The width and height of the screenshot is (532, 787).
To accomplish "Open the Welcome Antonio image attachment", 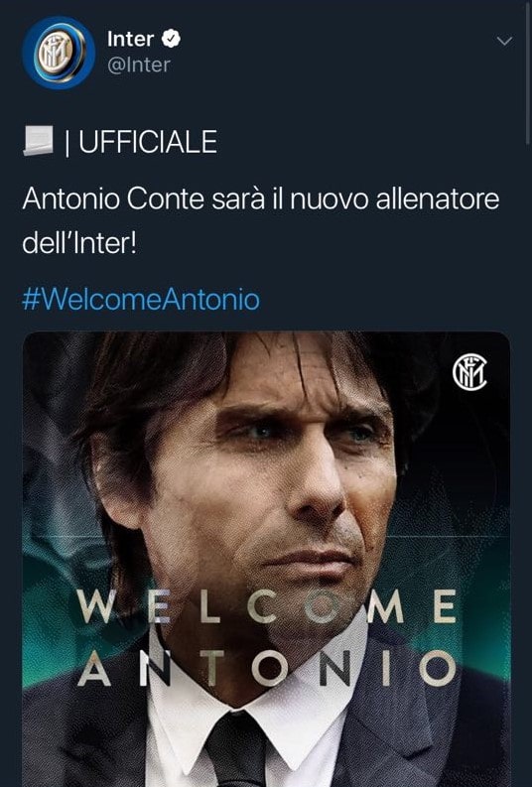I will [x=267, y=559].
